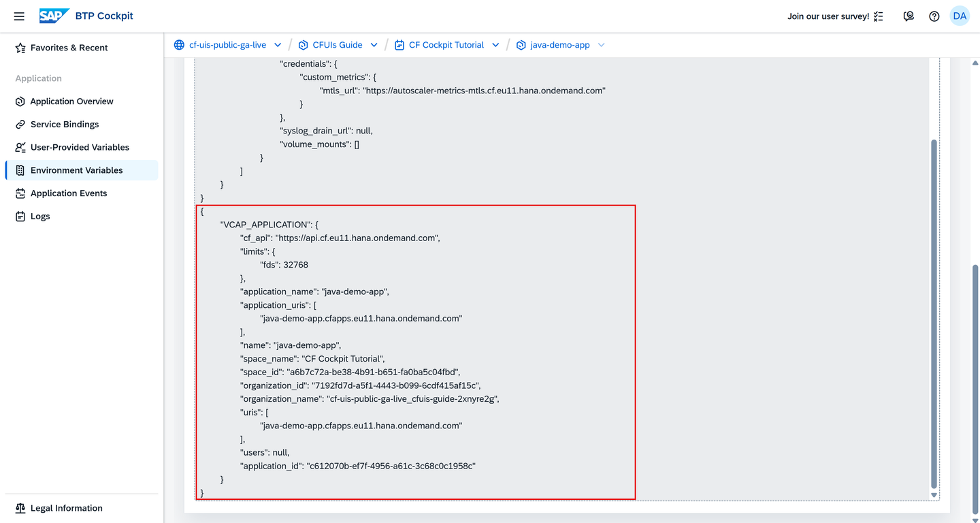Open the Help question mark icon
The width and height of the screenshot is (980, 523).
(934, 16)
